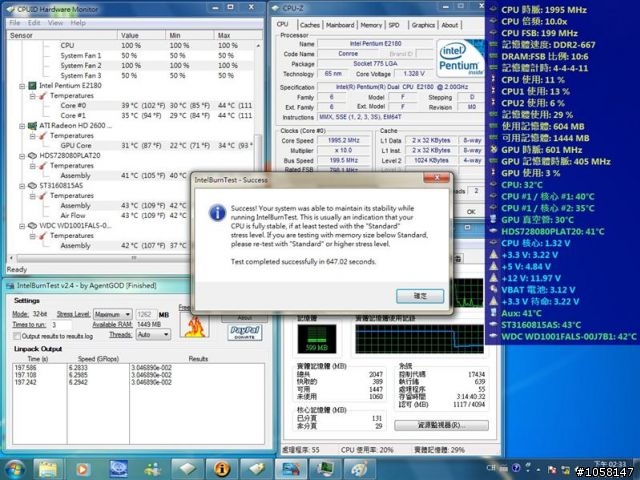The width and height of the screenshot is (640, 480).
Task: Click the 1262 MB memory size field
Action: pos(146,314)
